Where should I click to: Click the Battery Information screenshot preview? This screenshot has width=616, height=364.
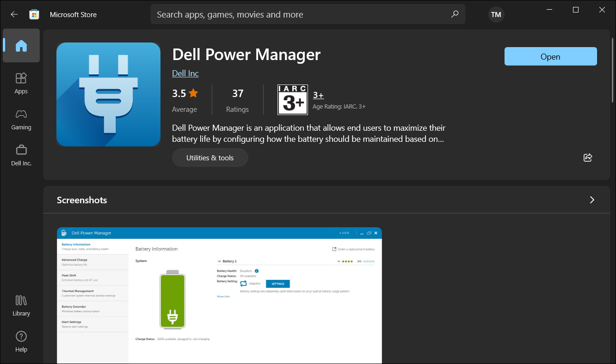tap(219, 296)
